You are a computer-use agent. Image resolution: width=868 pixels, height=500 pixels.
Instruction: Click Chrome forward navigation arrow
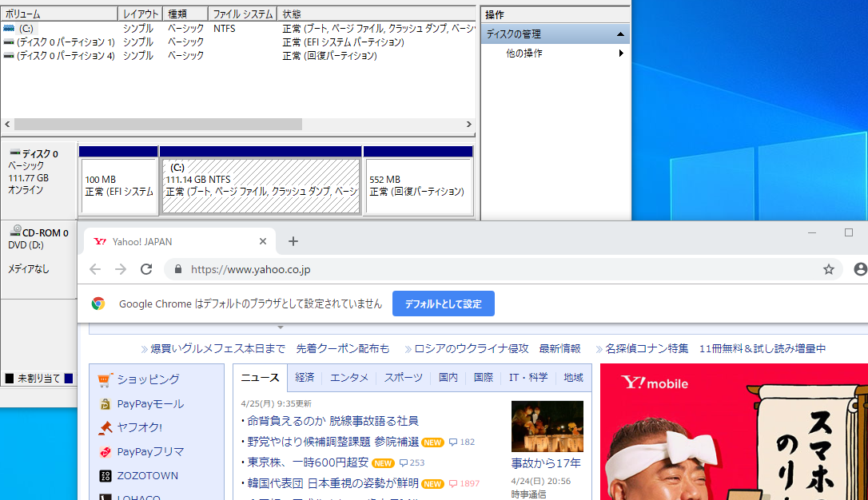121,269
